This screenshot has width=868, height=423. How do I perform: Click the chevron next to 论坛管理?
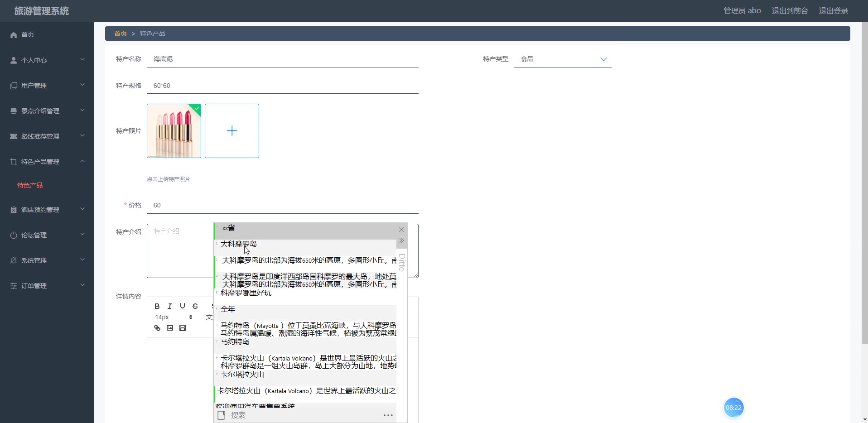(x=82, y=234)
